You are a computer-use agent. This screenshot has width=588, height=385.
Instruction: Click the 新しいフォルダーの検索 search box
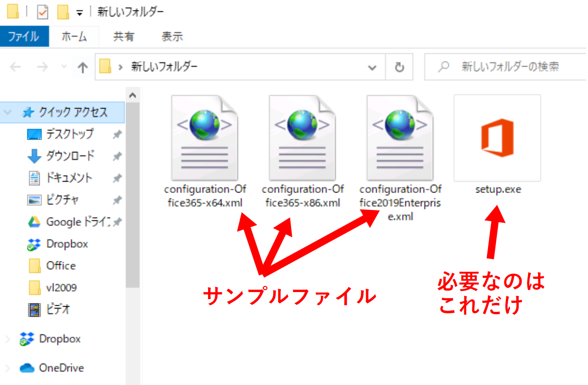[x=510, y=67]
